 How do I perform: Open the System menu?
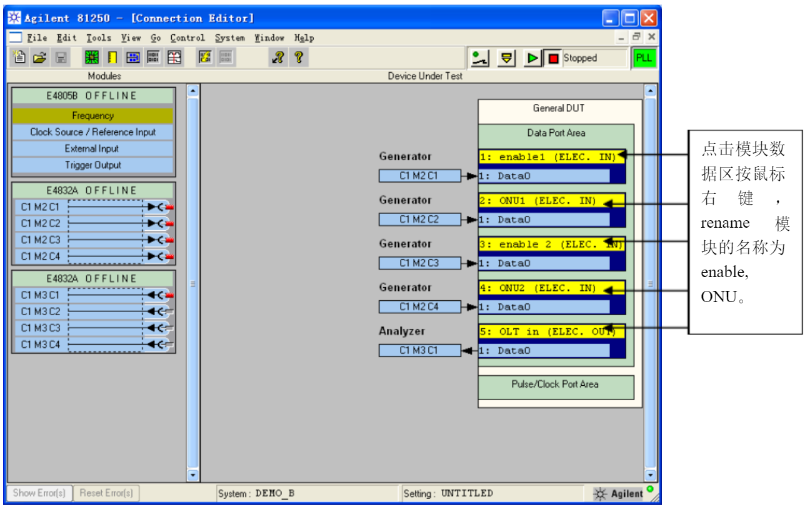[x=229, y=38]
